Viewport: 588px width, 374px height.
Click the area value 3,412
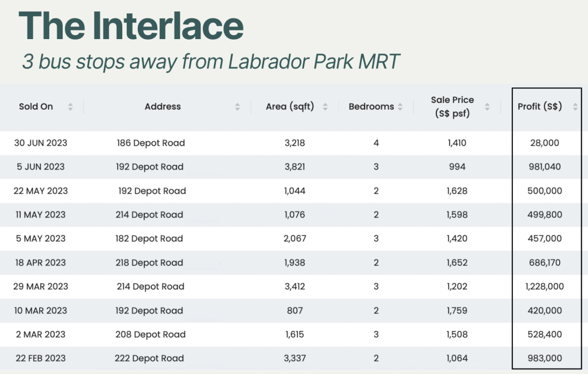click(295, 287)
